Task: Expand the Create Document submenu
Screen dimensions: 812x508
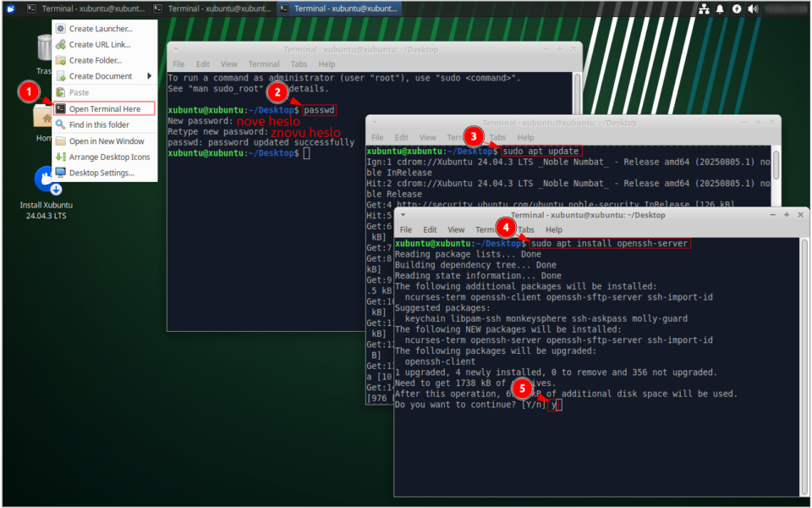Action: (x=103, y=76)
